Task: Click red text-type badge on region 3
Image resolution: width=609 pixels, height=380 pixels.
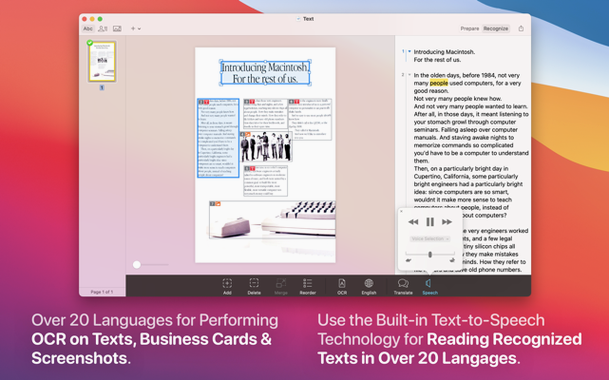Action: coord(252,102)
